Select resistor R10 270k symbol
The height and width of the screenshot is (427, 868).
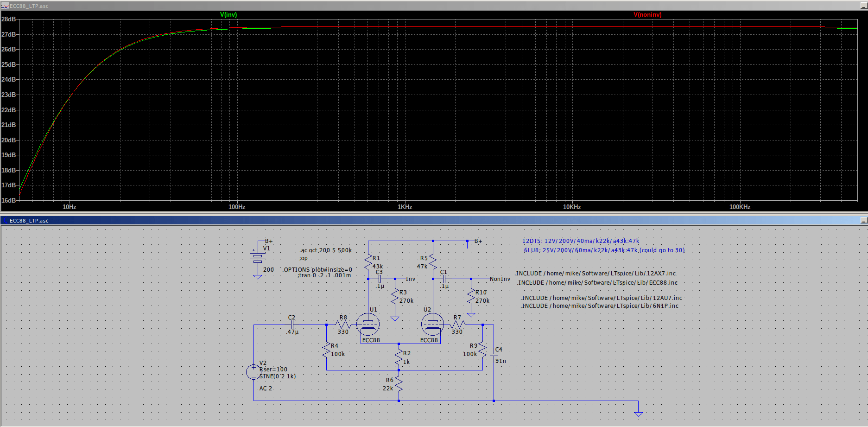coord(471,297)
